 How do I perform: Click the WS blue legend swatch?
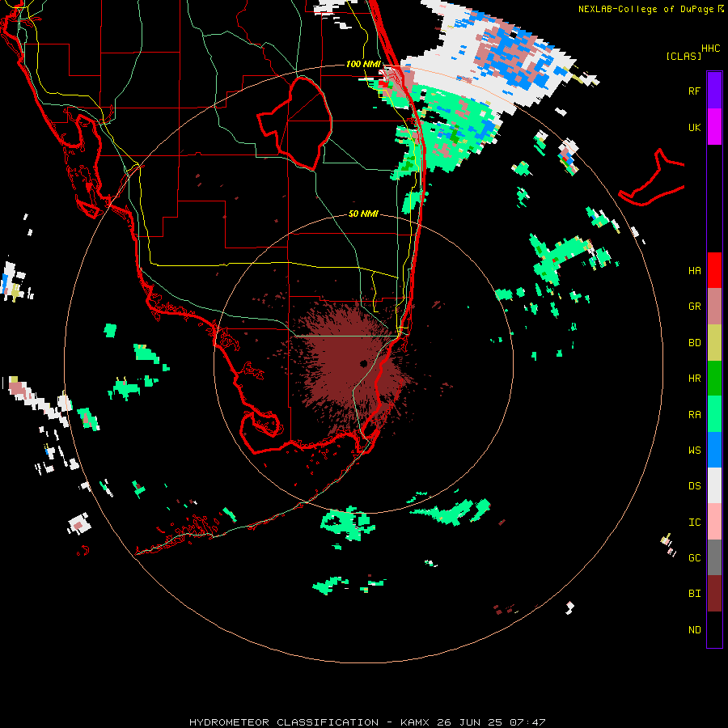point(714,450)
